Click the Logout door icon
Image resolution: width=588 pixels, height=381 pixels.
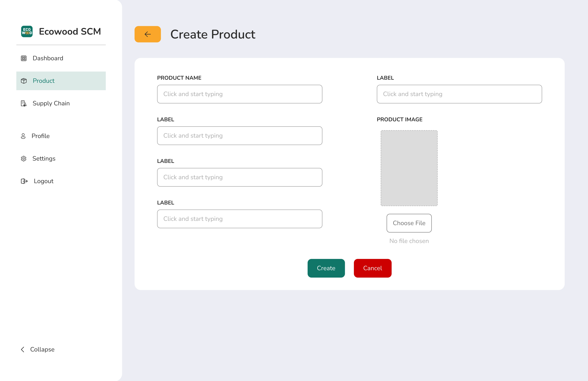pos(24,181)
